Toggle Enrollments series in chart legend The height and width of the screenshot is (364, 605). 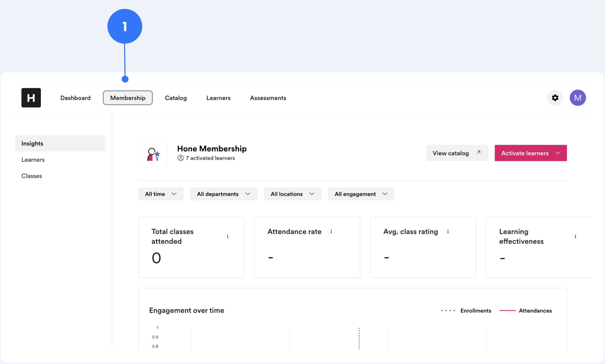(x=466, y=311)
